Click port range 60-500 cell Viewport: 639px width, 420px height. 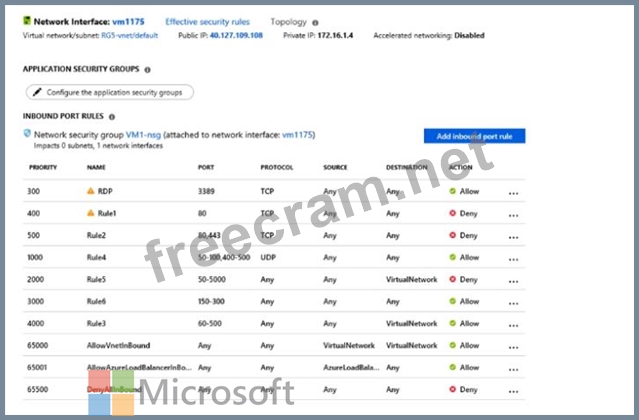click(210, 323)
